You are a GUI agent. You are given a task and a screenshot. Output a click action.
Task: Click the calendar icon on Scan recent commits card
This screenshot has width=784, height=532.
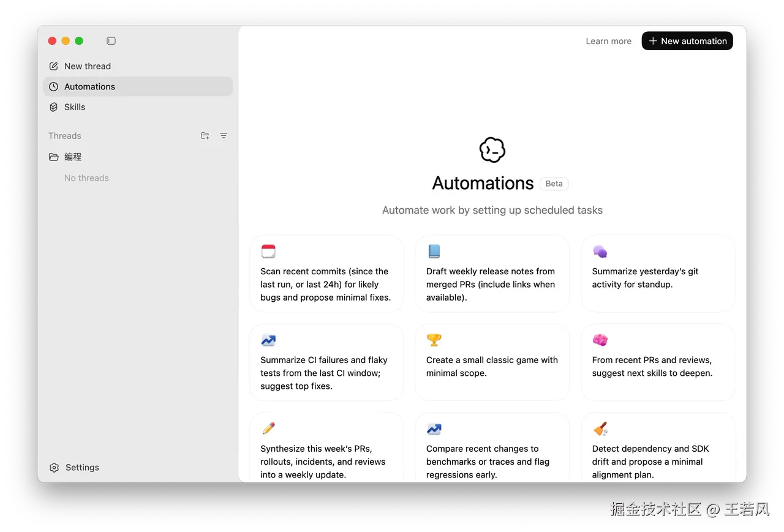point(268,251)
